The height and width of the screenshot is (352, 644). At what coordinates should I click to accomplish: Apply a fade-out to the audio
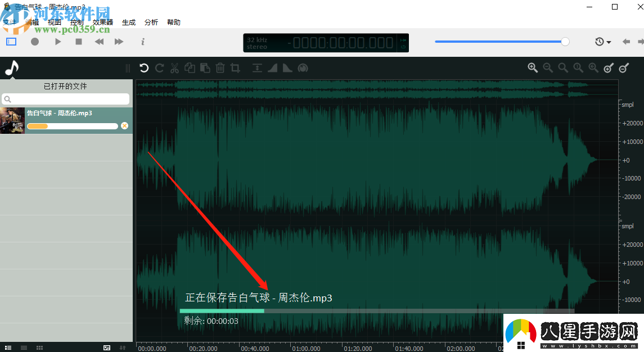287,67
